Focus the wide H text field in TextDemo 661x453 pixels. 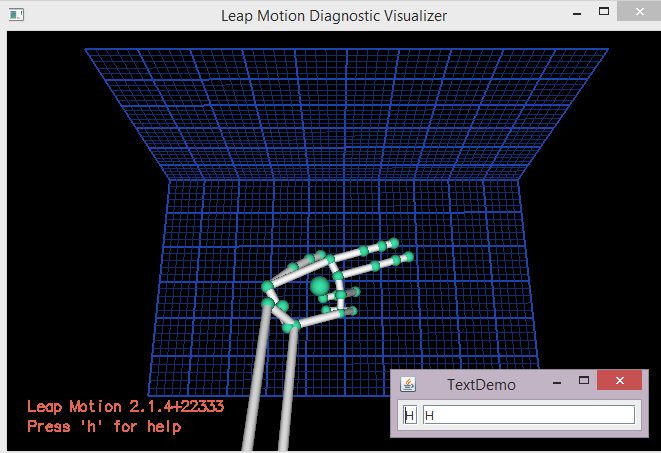click(529, 415)
